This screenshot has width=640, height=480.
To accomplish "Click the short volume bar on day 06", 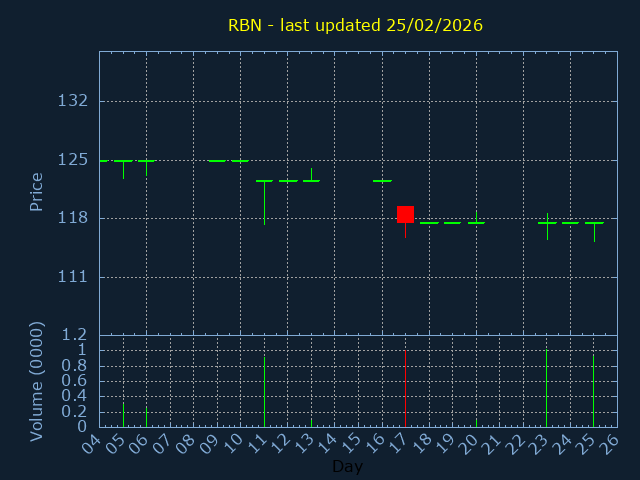I will pyautogui.click(x=147, y=416).
